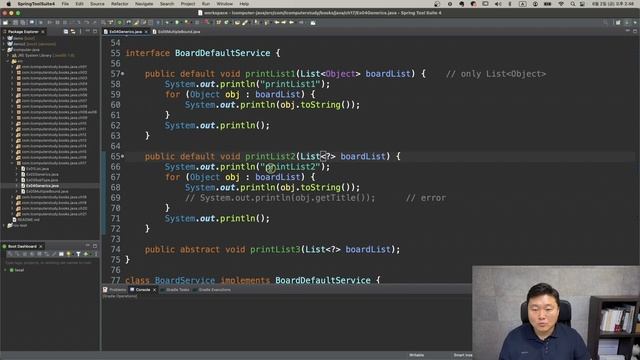Viewport: 640px width, 360px height.
Task: Open the Run menu
Action: [206, 4]
